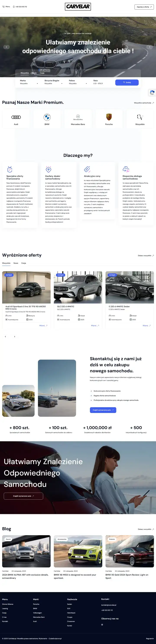Click Ekspercka obsługa samochodowa car icon
Screen dimensions: 156x644
click(126, 169)
